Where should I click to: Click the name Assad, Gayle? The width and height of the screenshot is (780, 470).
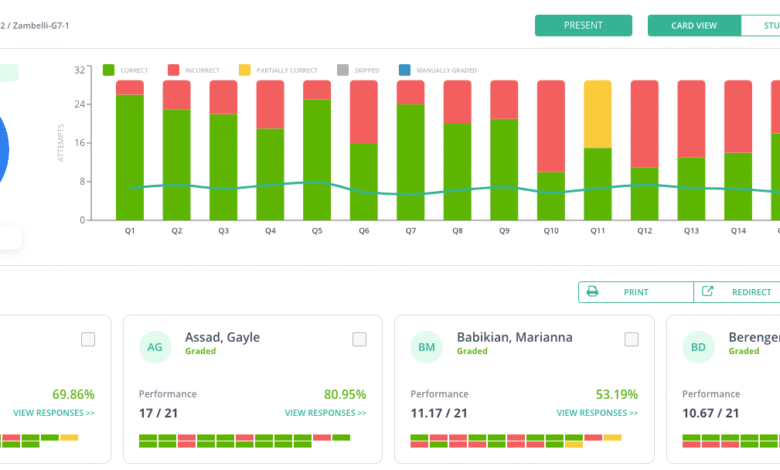click(222, 337)
